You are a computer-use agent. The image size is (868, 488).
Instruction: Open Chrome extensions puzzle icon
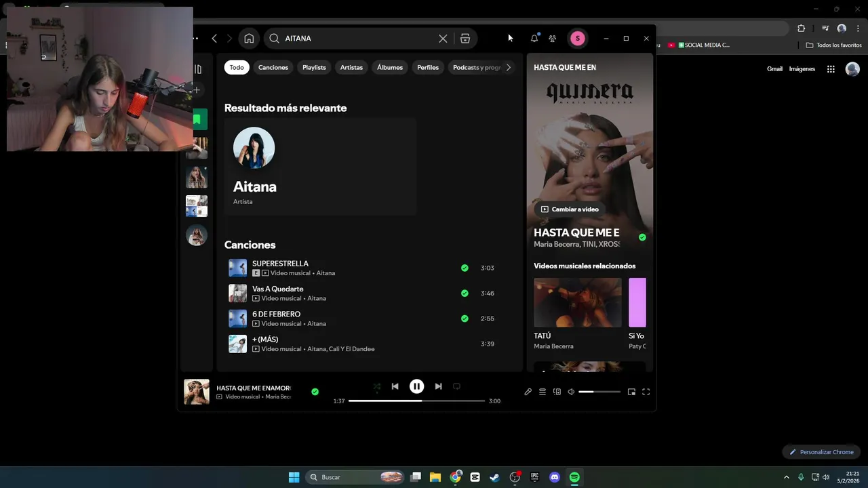[x=802, y=28]
